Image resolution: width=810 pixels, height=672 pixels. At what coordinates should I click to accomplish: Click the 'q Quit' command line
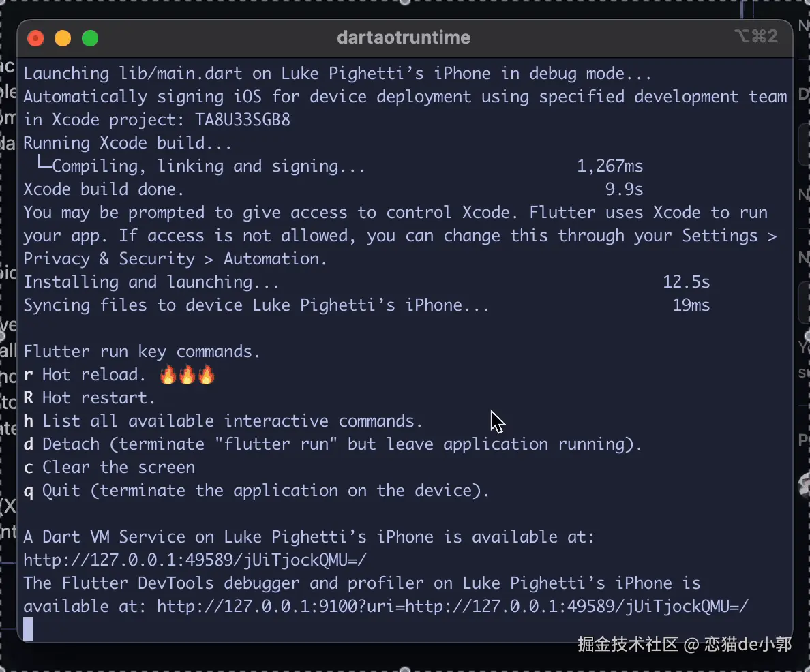click(x=256, y=491)
